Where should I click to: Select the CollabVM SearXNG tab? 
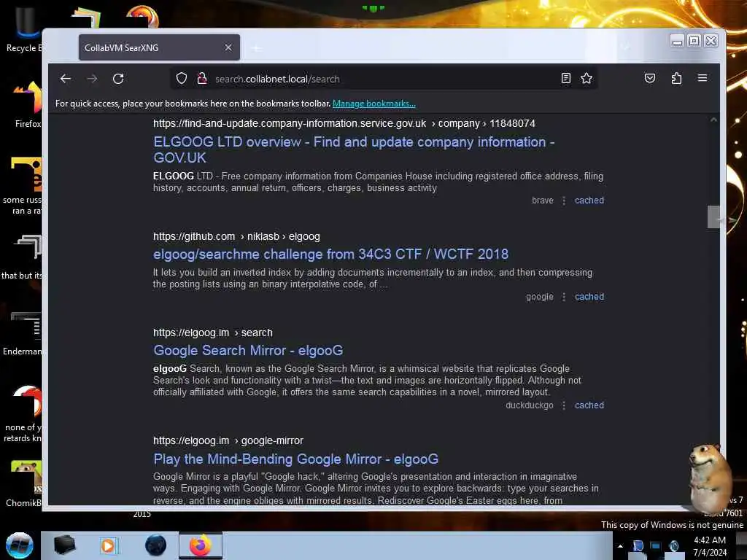(159, 47)
